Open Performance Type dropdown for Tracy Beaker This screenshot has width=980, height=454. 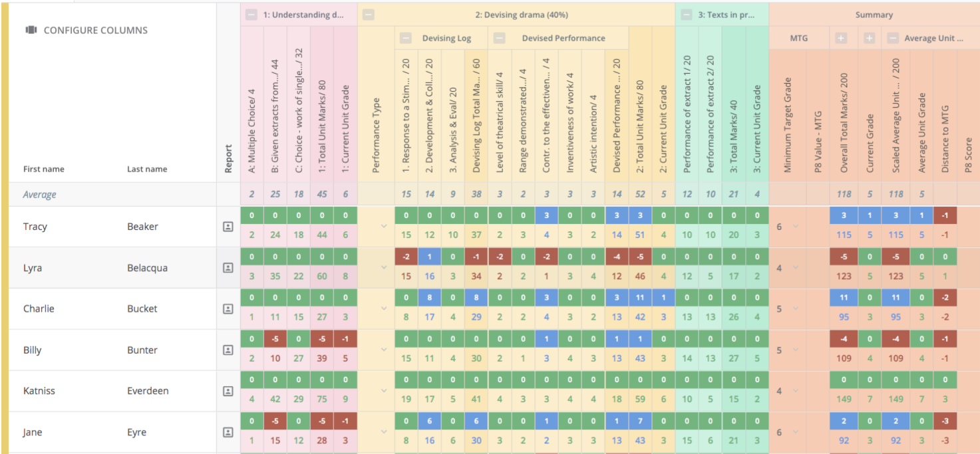click(384, 227)
